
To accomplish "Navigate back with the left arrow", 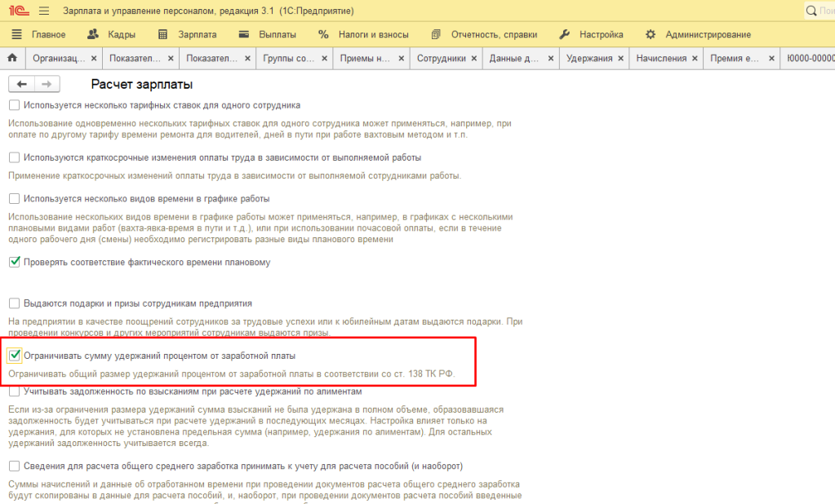I will [22, 84].
